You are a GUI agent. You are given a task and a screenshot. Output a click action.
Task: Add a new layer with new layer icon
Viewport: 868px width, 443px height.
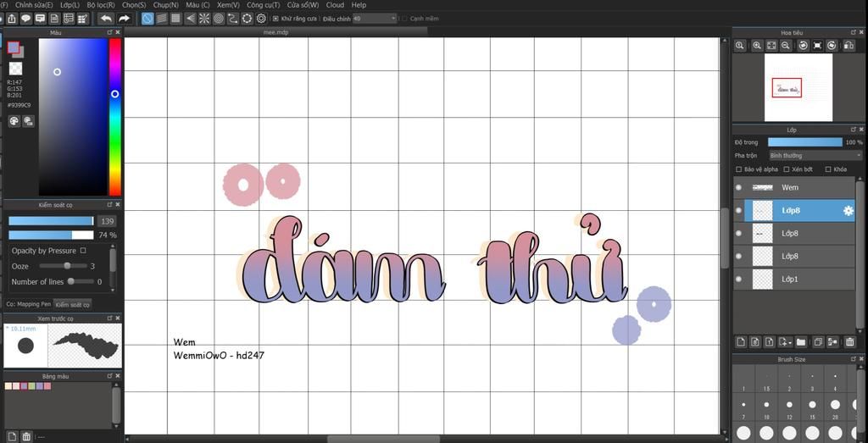740,342
